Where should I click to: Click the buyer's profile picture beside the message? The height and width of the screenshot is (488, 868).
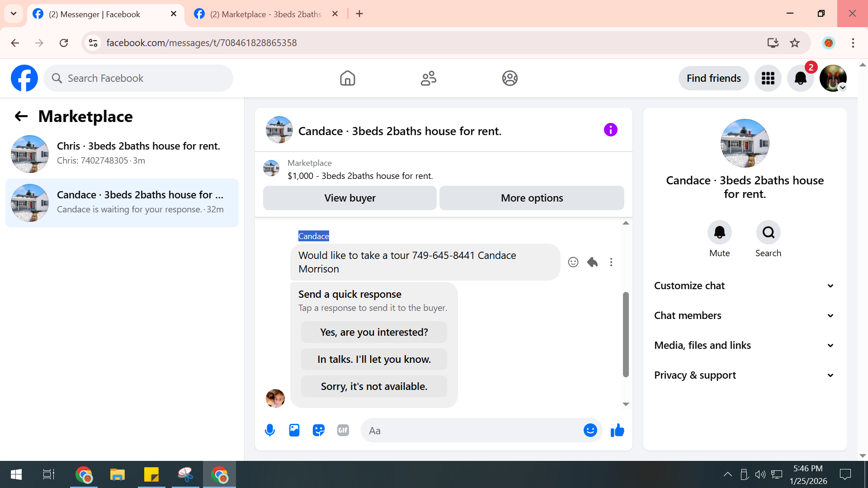click(x=275, y=399)
